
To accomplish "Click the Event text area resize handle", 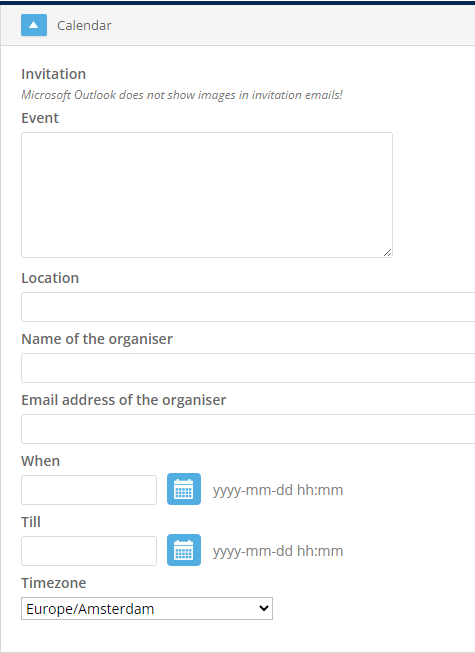I will 388,252.
